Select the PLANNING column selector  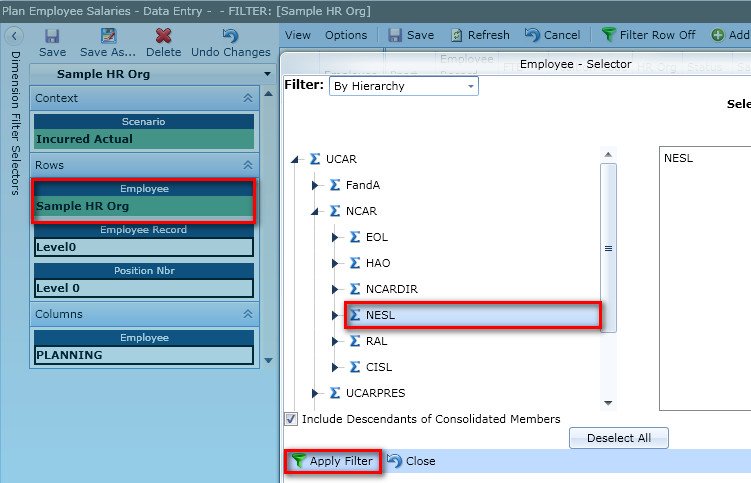click(x=144, y=355)
